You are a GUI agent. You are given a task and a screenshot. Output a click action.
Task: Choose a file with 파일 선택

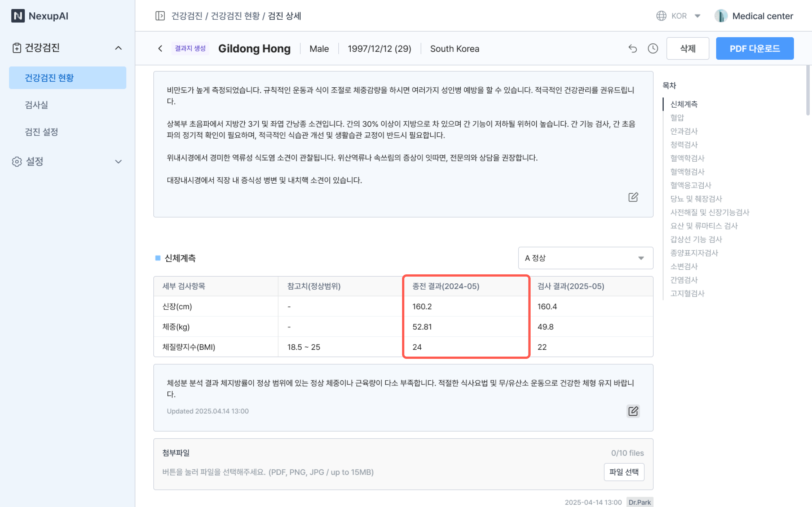coord(624,472)
